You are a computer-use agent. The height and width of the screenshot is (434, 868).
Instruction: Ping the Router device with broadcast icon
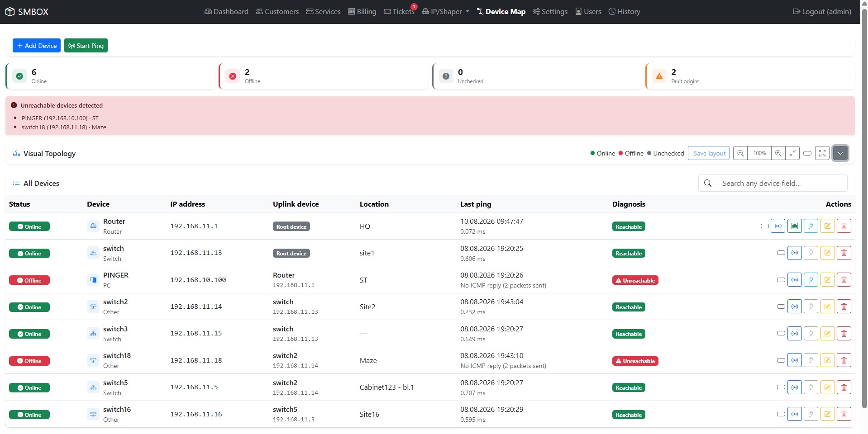(778, 226)
